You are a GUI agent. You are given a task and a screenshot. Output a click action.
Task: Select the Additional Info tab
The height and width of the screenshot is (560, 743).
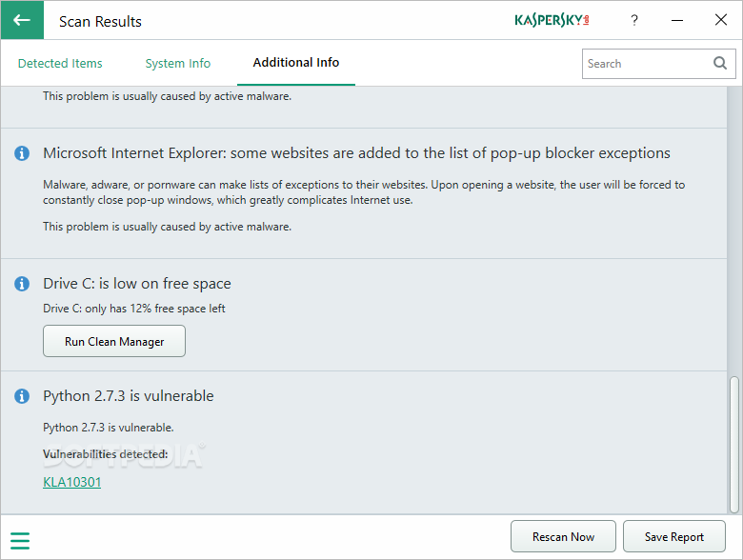coord(296,63)
